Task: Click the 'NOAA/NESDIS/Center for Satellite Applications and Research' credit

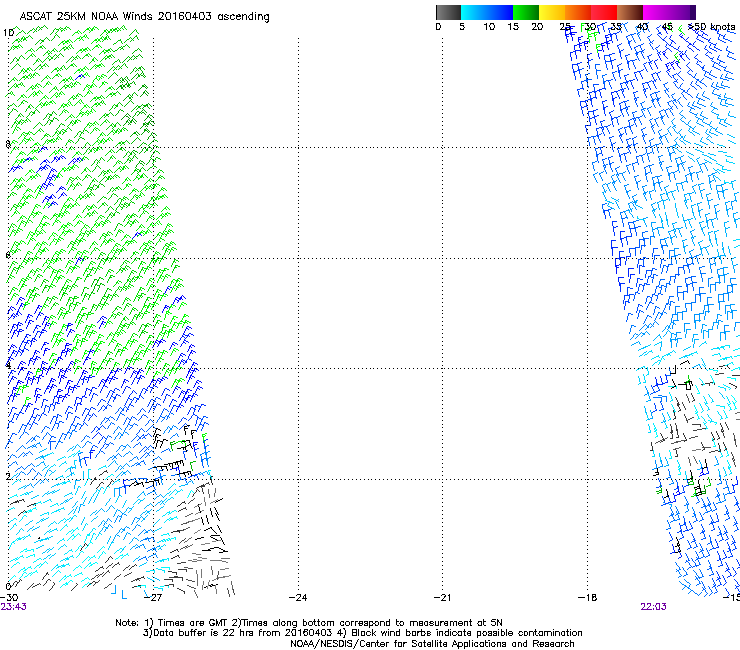Action: [x=432, y=644]
